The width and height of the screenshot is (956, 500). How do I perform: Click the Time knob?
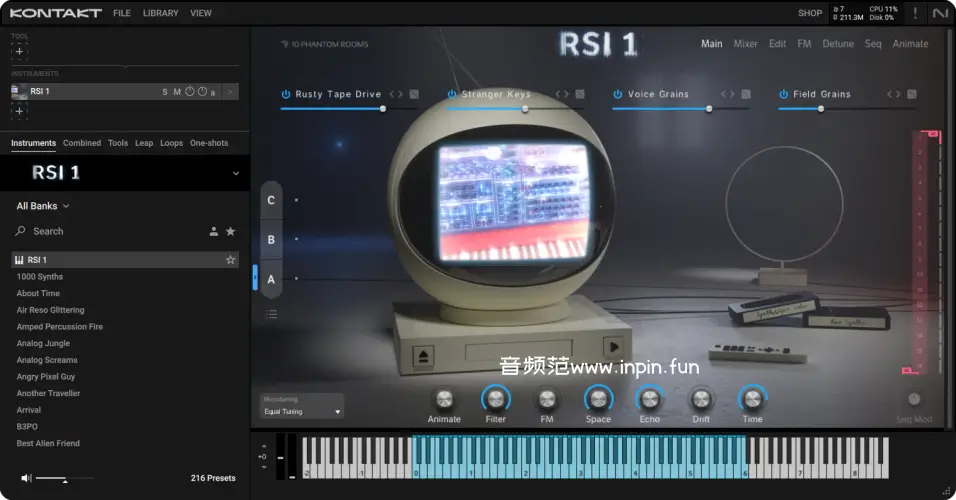[x=752, y=399]
